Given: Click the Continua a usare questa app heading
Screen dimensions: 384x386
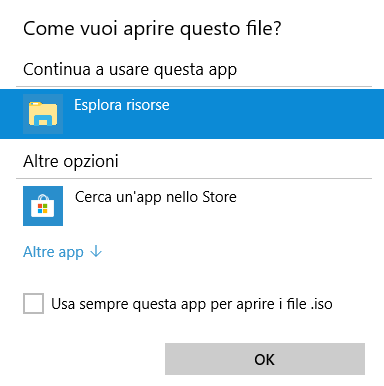Looking at the screenshot, I should point(130,70).
